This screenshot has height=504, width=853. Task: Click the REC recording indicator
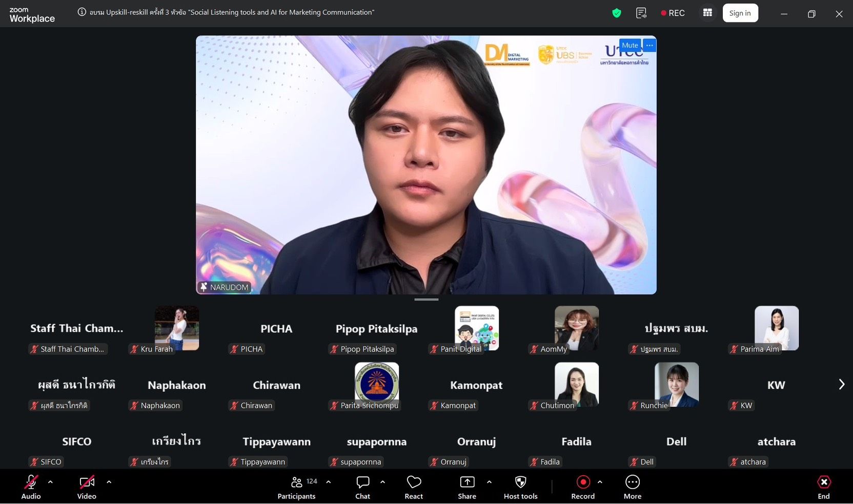click(673, 13)
